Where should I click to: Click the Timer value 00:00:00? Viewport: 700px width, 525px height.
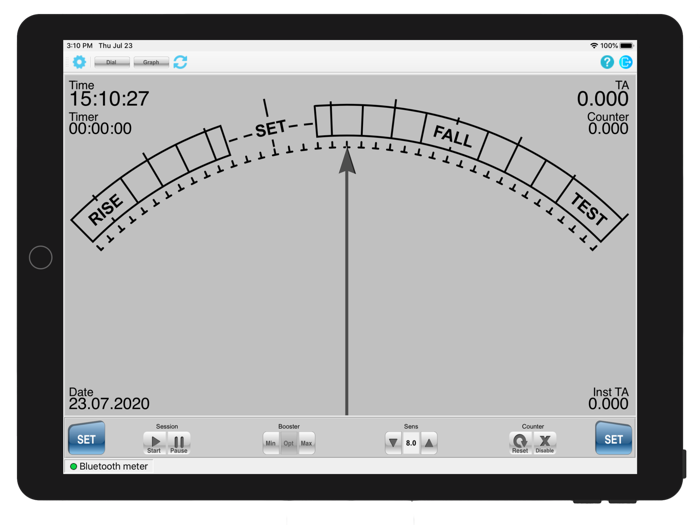pyautogui.click(x=100, y=129)
